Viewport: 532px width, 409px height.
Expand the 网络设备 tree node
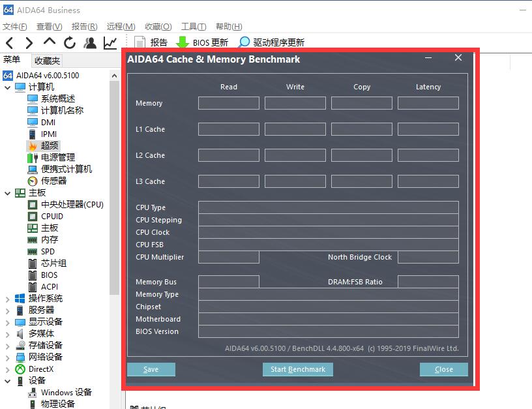7,357
